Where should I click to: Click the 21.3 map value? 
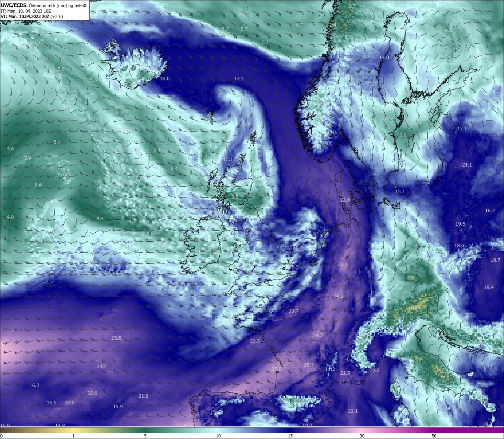(x=255, y=341)
